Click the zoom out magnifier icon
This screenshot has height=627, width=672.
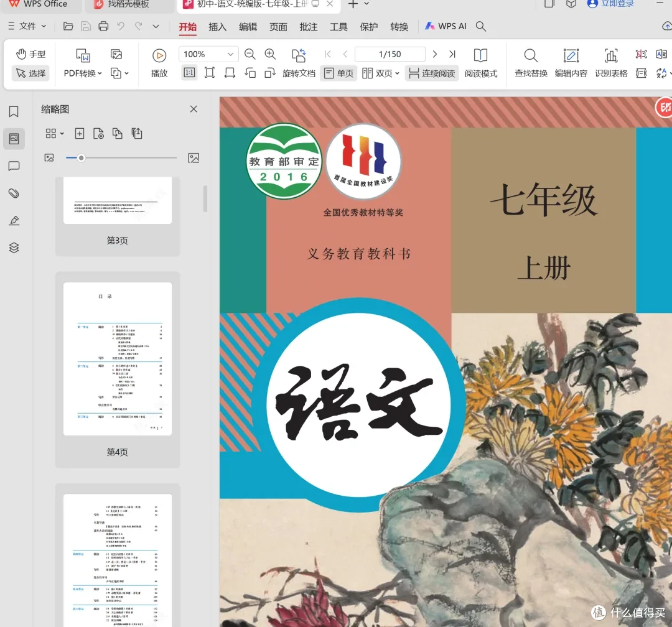click(x=250, y=54)
